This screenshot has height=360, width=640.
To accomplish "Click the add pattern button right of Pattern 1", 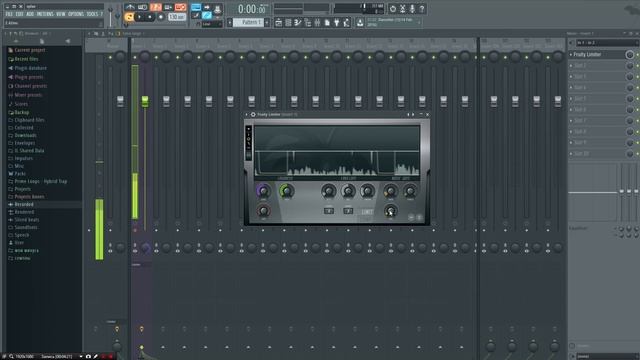I will click(x=267, y=22).
